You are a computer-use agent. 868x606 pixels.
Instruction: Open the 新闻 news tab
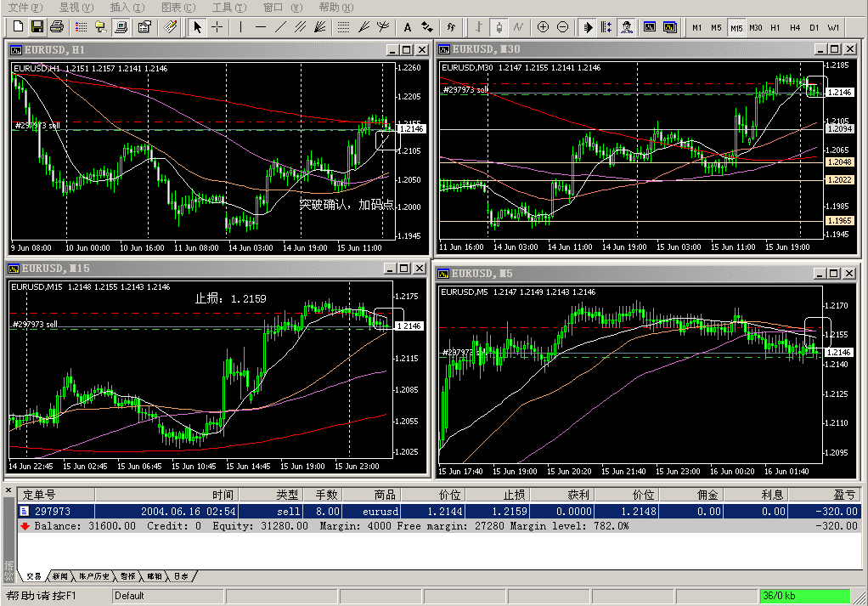tap(59, 577)
